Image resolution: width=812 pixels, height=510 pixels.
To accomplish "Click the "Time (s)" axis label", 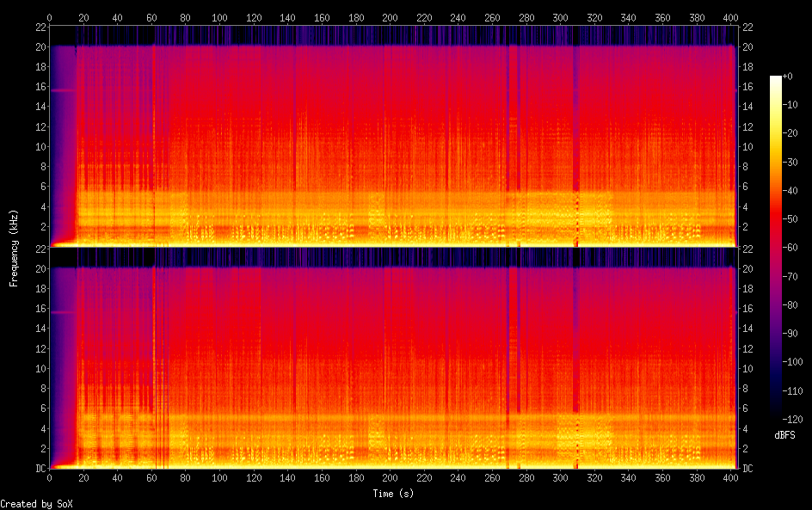I will click(x=394, y=494).
